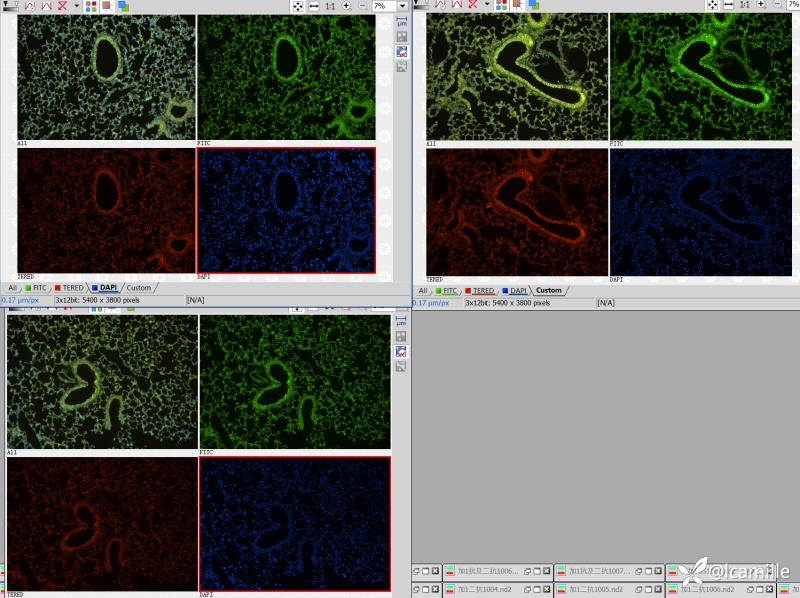This screenshot has height=598, width=800.
Task: Click 0.17 µm/px calibration in top-left window
Action: (20, 300)
